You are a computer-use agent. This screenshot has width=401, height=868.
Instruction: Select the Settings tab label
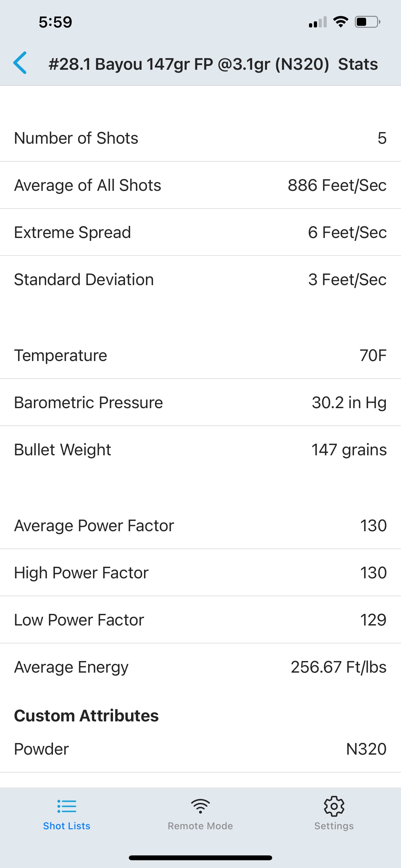pos(334,826)
